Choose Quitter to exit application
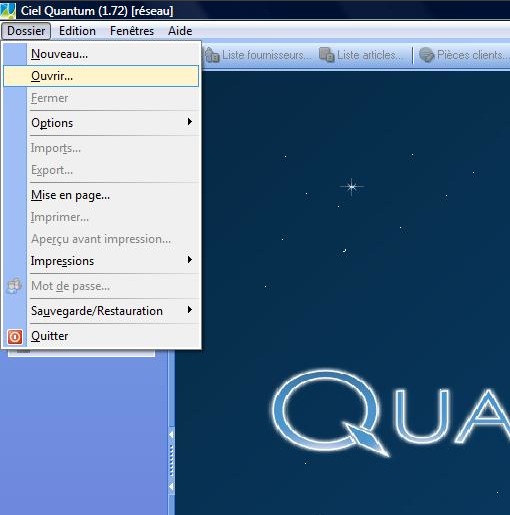510x515 pixels. pos(101,336)
